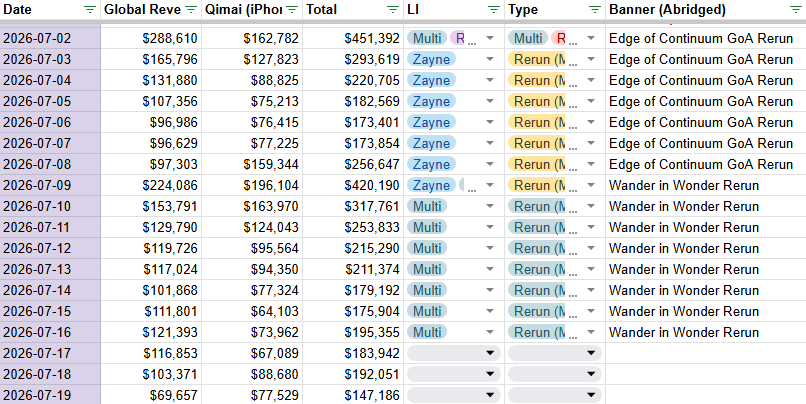Select the Zayne chip in 2026-07-03 row
This screenshot has width=806, height=404.
click(431, 60)
